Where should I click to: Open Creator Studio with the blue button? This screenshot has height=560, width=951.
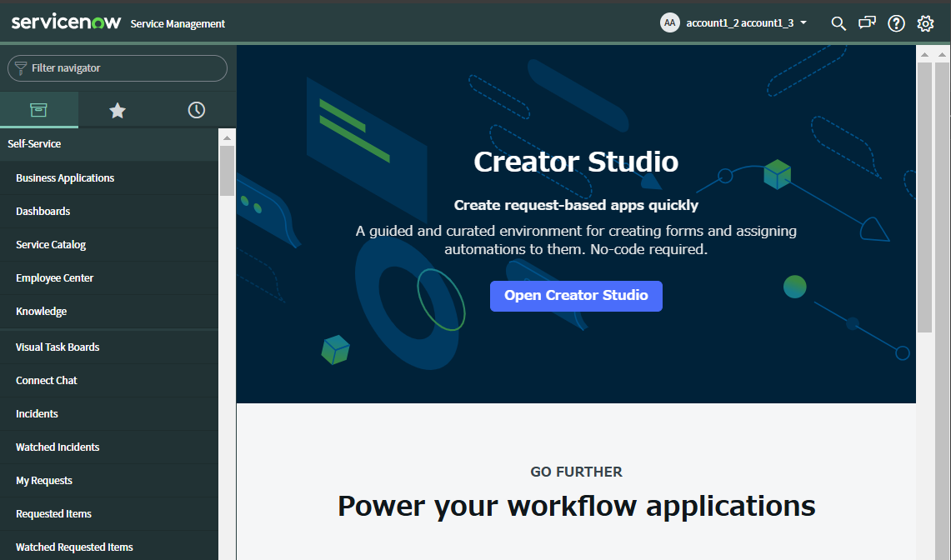[x=576, y=296]
